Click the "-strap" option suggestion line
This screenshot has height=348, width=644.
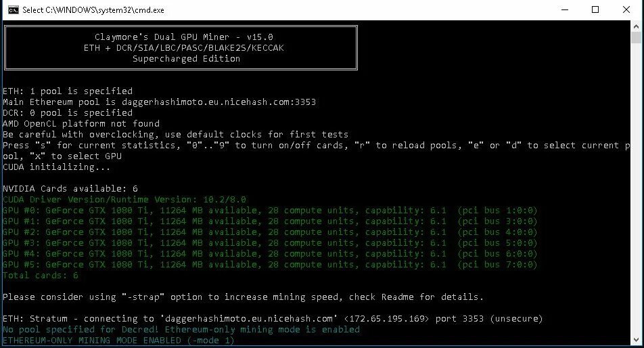(x=243, y=297)
